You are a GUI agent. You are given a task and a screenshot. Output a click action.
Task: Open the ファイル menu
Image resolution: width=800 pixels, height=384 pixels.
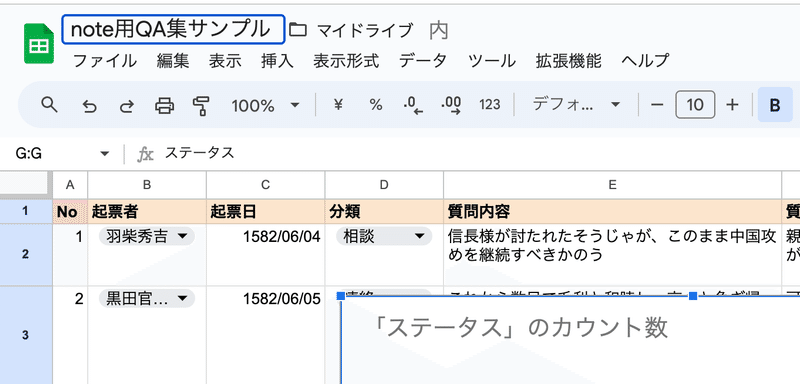click(105, 61)
